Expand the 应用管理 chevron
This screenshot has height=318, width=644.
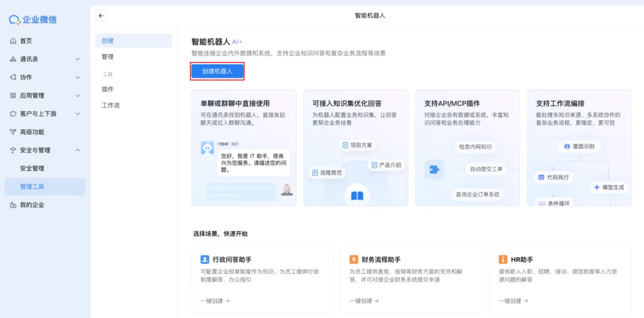(x=78, y=96)
